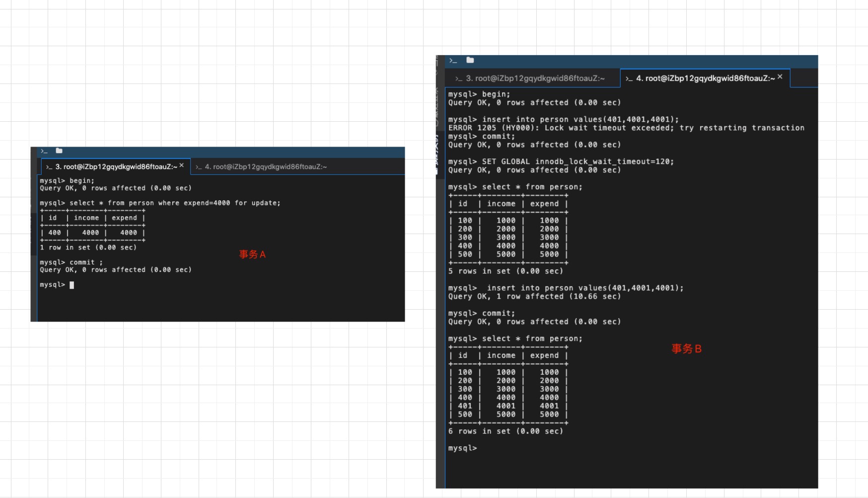868x498 pixels.
Task: Click the 事务B red label
Action: [686, 349]
